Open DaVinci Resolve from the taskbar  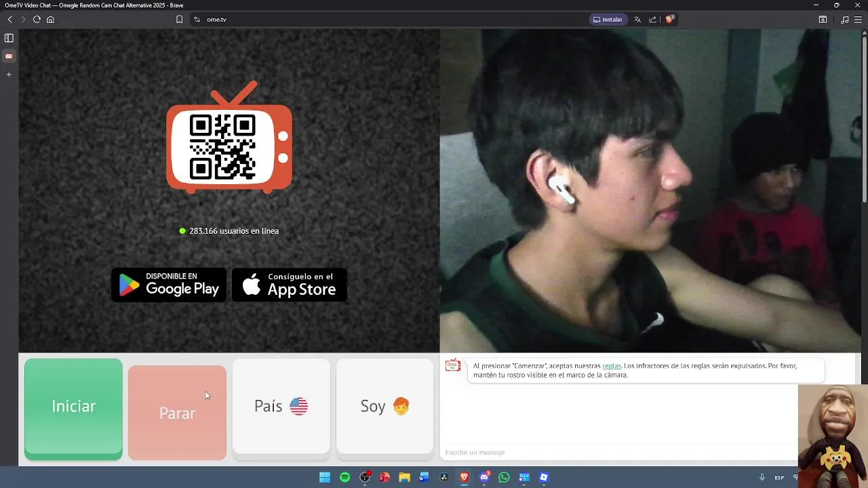tap(444, 477)
